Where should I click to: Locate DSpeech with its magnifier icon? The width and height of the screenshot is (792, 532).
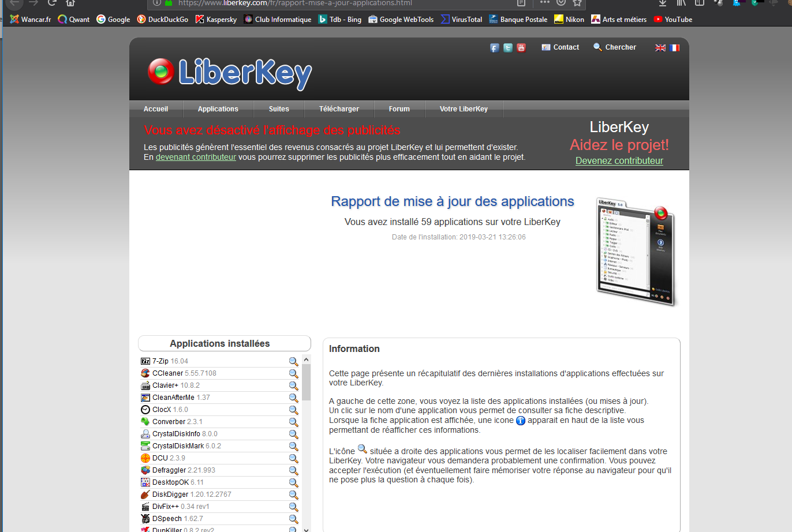[293, 519]
